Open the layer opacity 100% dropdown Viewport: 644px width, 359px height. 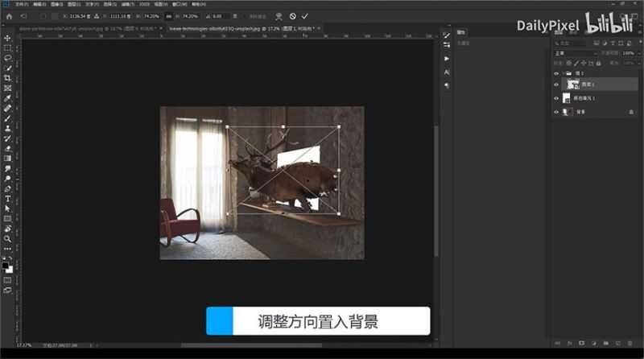tap(630, 53)
